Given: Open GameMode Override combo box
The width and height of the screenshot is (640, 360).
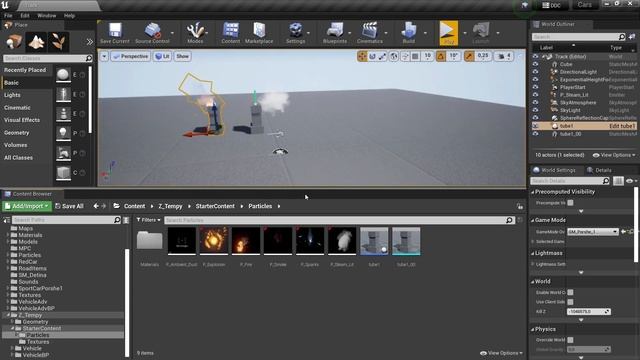Looking at the screenshot, I should tap(592, 231).
